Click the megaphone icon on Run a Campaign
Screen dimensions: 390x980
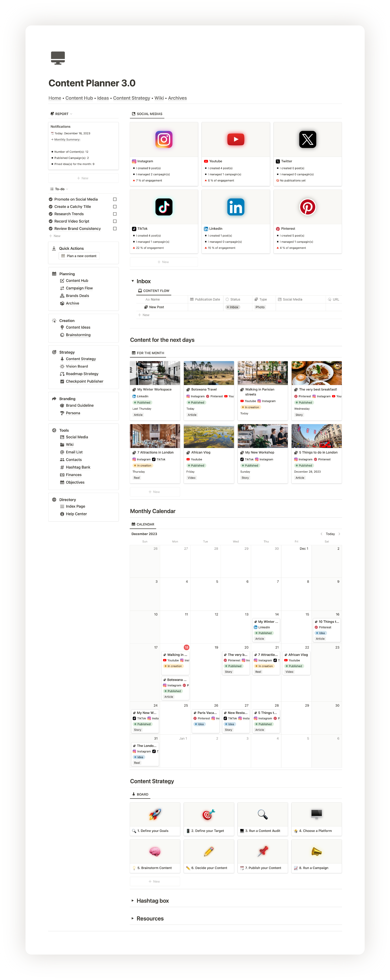click(317, 851)
